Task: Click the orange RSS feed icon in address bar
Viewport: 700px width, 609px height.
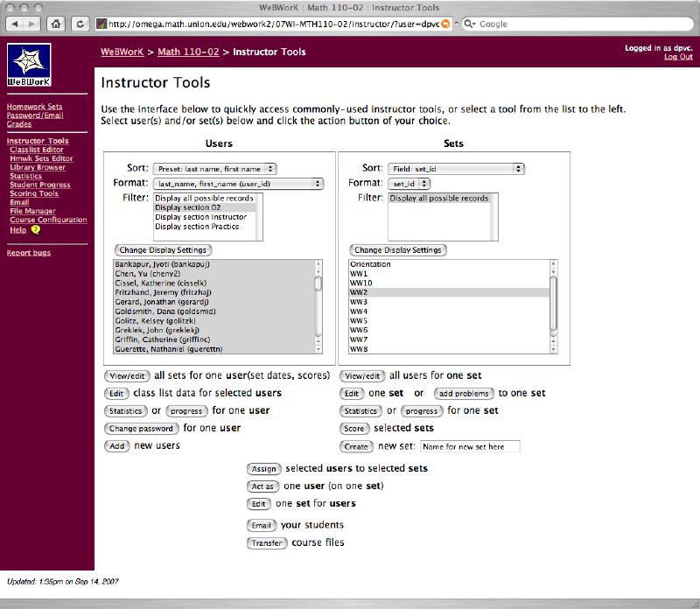Action: coord(445,24)
